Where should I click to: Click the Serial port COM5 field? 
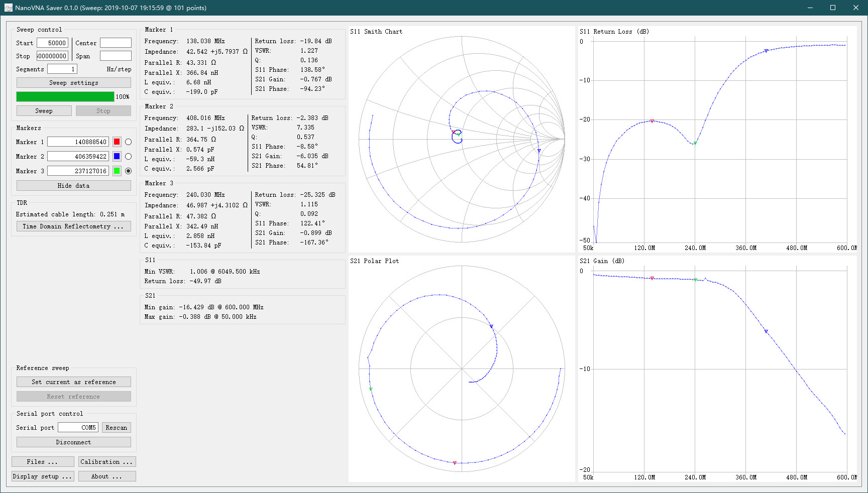(x=78, y=428)
